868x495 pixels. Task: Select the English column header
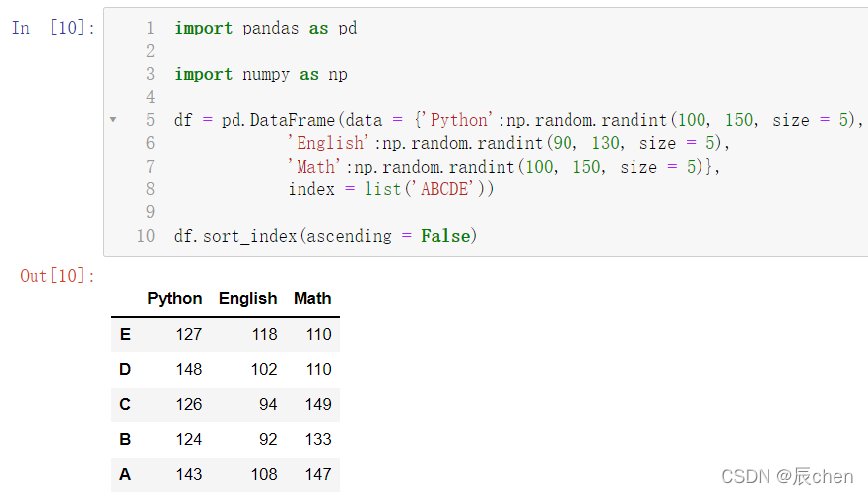click(x=247, y=298)
